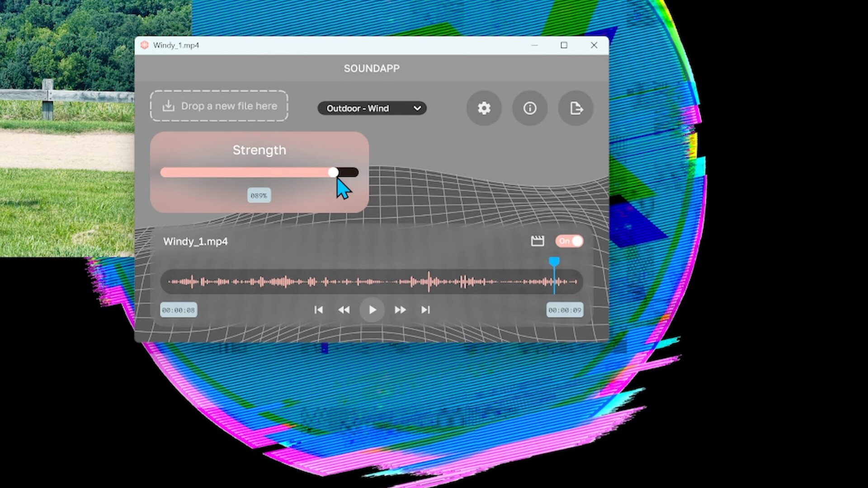Click the clapperboard video icon

coord(537,241)
